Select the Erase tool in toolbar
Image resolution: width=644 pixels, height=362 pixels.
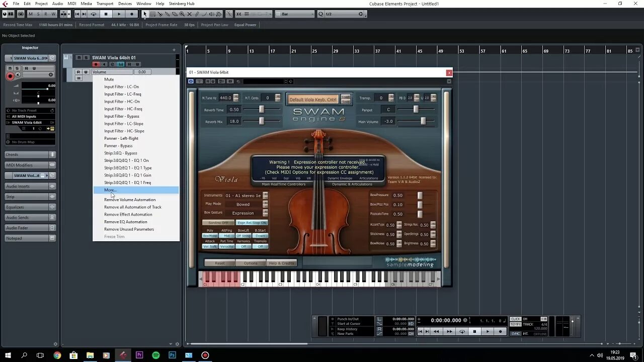(x=175, y=14)
